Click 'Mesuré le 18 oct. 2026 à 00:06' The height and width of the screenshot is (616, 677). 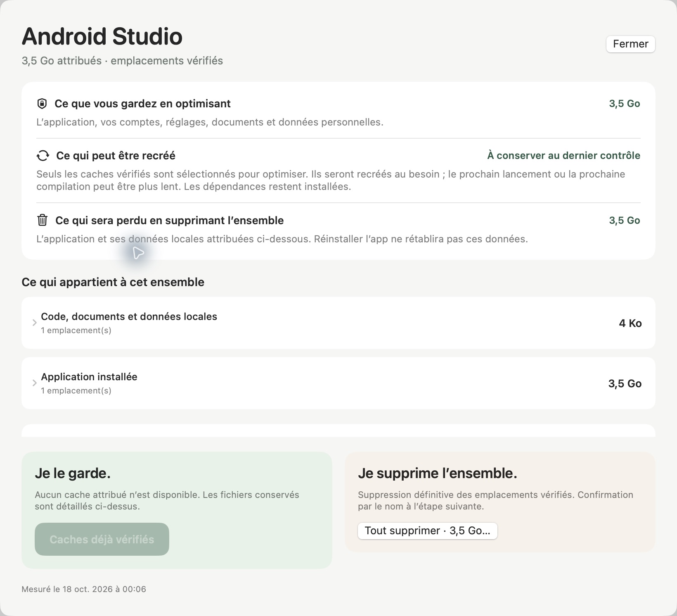pos(84,589)
